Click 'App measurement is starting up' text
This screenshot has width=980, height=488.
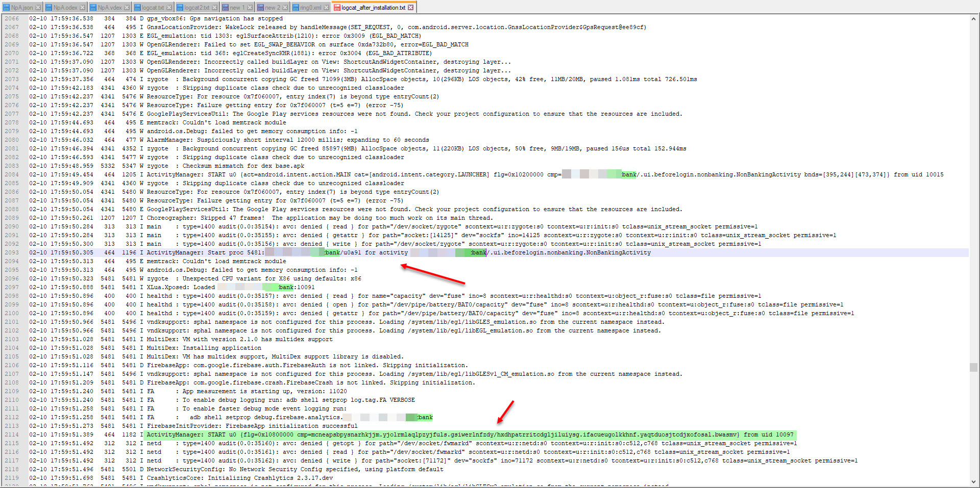point(236,391)
